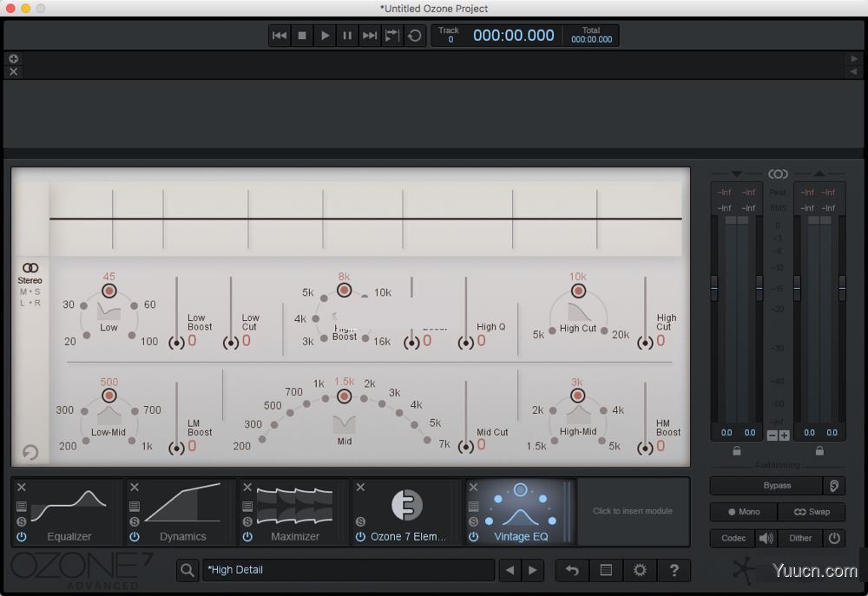Remove track with the X icon below plus
868x596 pixels.
[x=14, y=71]
